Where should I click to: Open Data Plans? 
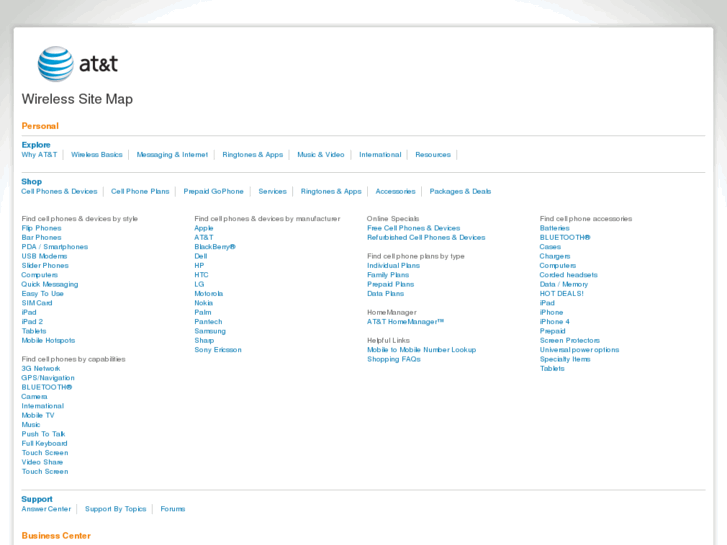point(385,293)
